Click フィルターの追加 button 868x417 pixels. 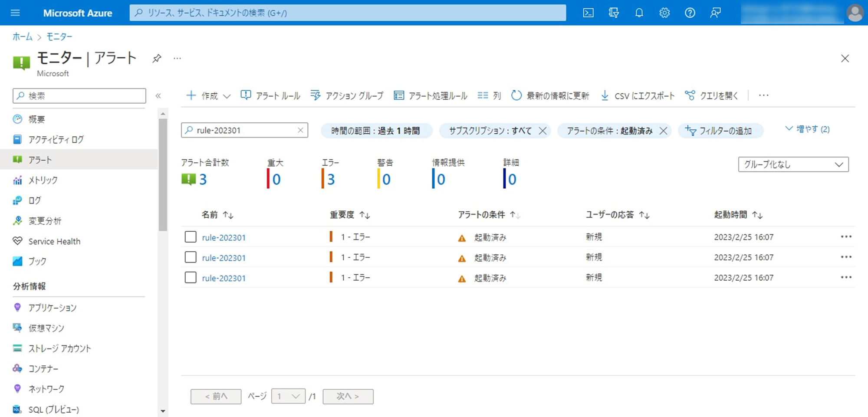point(720,131)
